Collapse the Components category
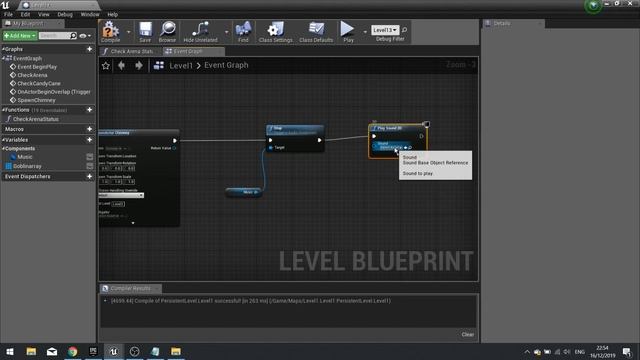The width and height of the screenshot is (640, 360). click(x=3, y=149)
